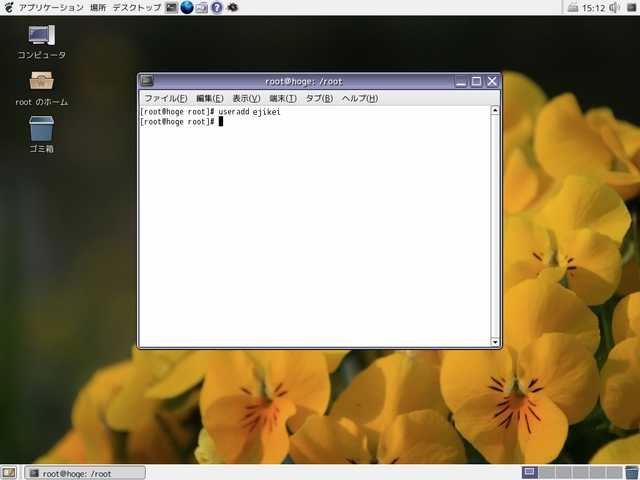Image resolution: width=640 pixels, height=480 pixels.
Task: Click the 'useradd ejikei' command text
Action: (249, 112)
